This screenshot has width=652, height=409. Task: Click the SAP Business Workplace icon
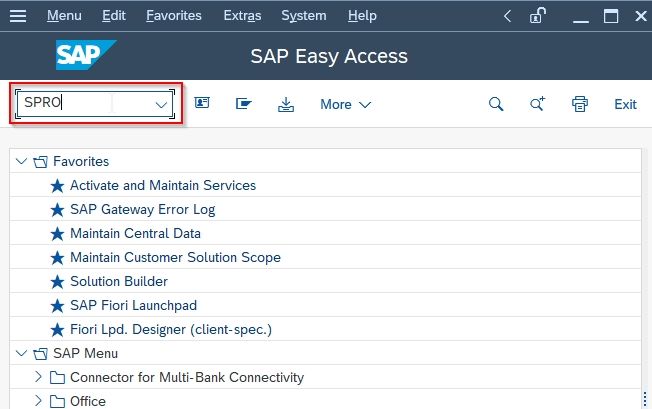click(244, 103)
